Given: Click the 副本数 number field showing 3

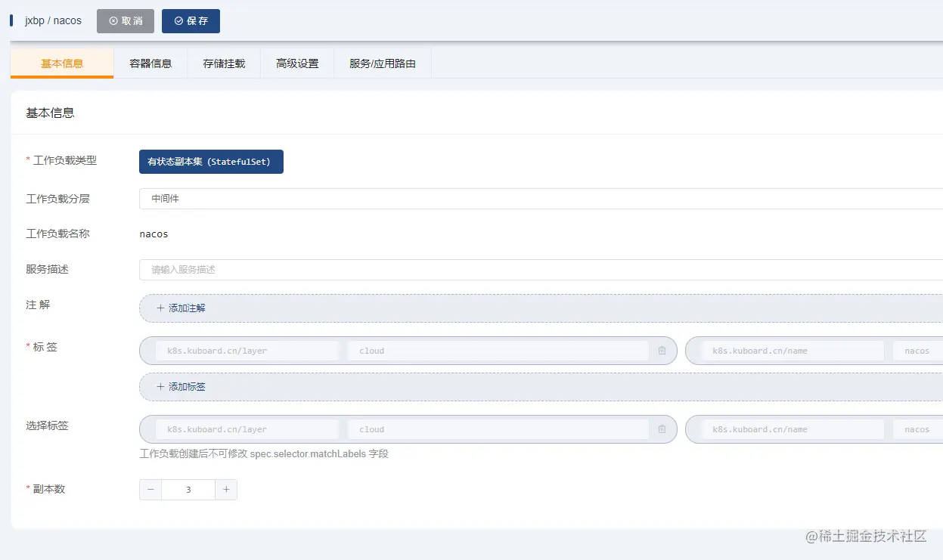Looking at the screenshot, I should pos(188,490).
